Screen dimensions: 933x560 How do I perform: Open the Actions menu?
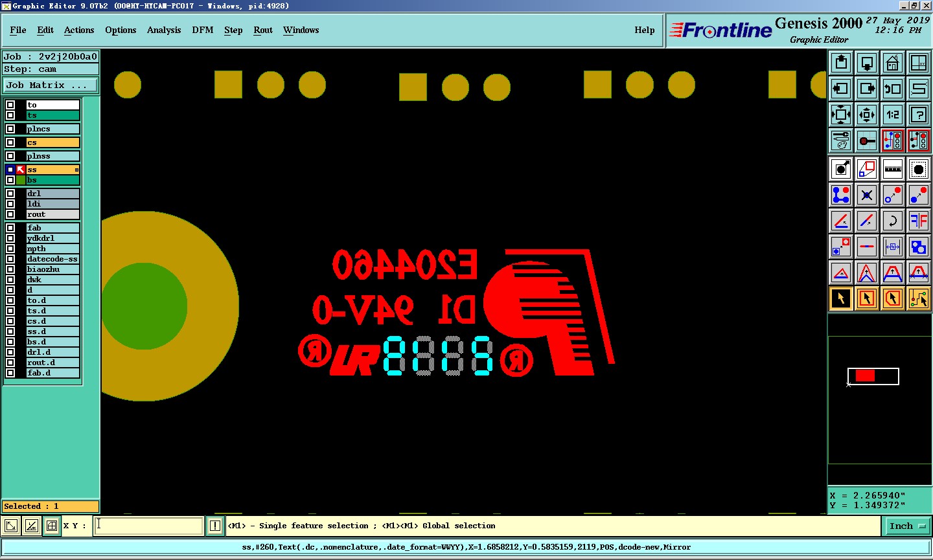[79, 30]
